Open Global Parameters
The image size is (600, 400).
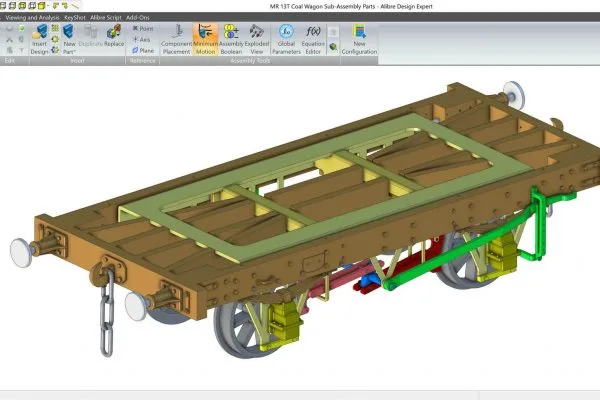(286, 39)
